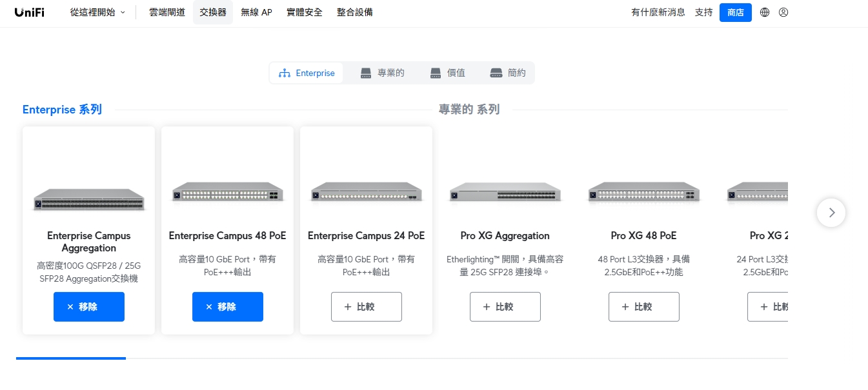The image size is (868, 390).
Task: Add Enterprise Campus 24 PoE to comparison
Action: pos(367,307)
